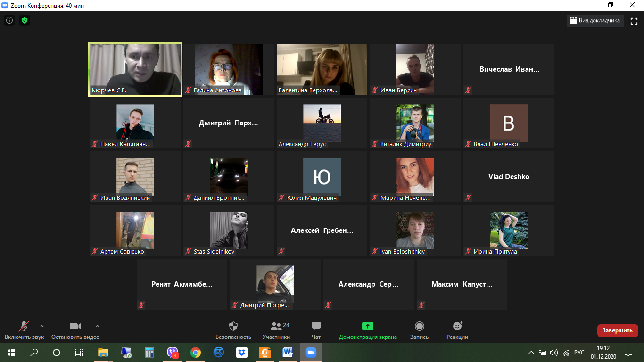Select Галина Антонова's video tile
This screenshot has width=644, height=362.
pyautogui.click(x=229, y=69)
